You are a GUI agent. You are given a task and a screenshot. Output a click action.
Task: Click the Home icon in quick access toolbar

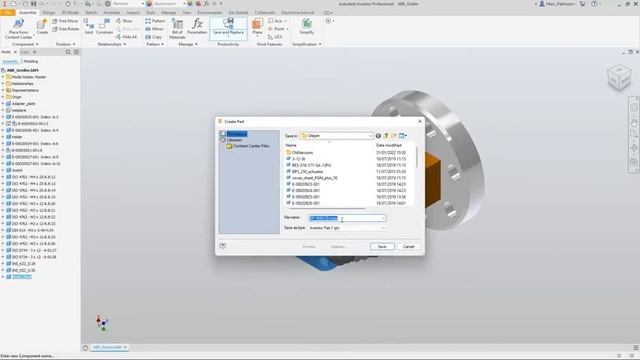click(x=68, y=4)
